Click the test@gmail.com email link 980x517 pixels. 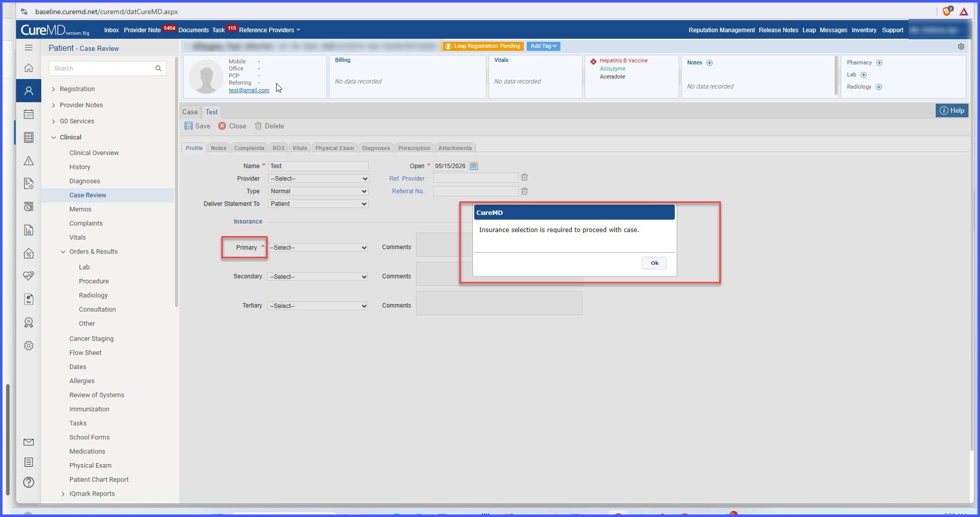[x=249, y=90]
